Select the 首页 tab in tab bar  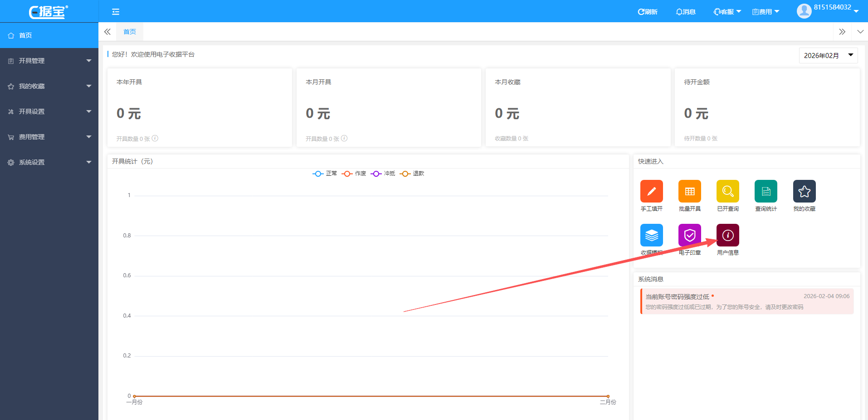click(x=130, y=32)
